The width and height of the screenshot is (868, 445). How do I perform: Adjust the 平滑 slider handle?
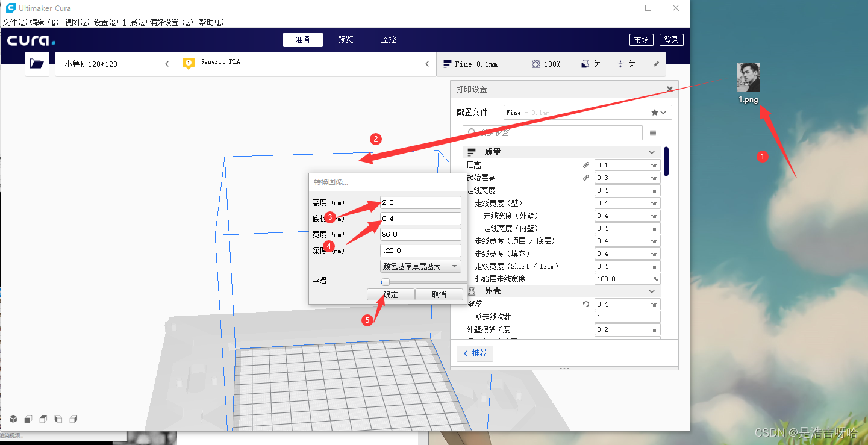(x=385, y=282)
